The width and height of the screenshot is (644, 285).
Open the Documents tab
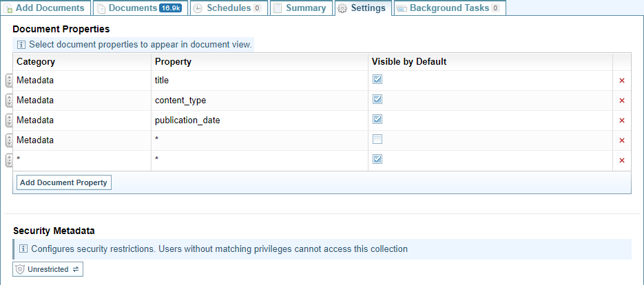tap(138, 8)
